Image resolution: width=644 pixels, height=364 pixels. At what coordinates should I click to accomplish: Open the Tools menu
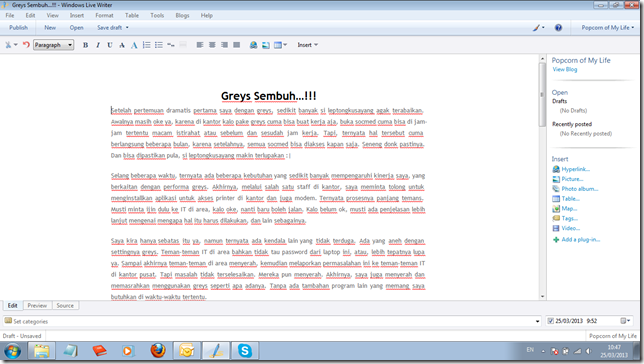[157, 15]
